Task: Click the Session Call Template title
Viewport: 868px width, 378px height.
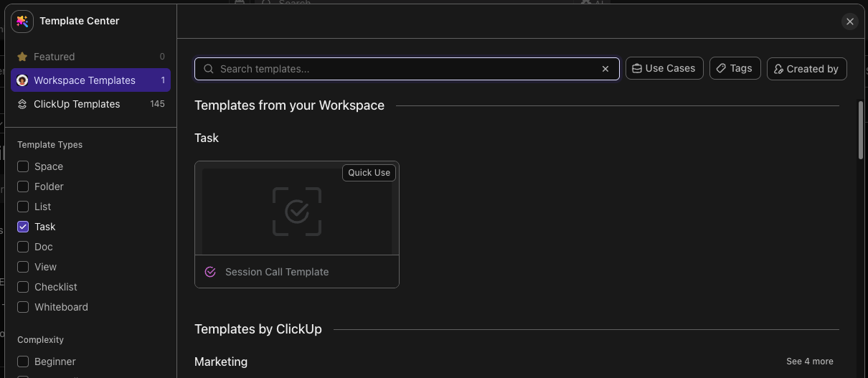Action: point(277,272)
